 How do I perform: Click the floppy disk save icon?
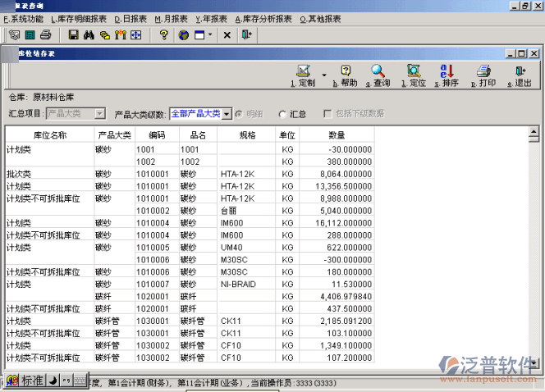(x=73, y=35)
